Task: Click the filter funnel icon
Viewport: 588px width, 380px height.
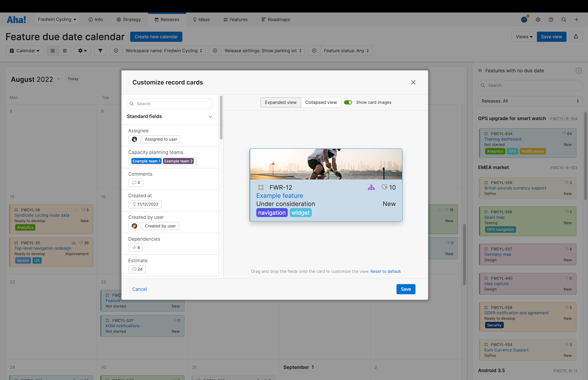Action: pyautogui.click(x=100, y=51)
